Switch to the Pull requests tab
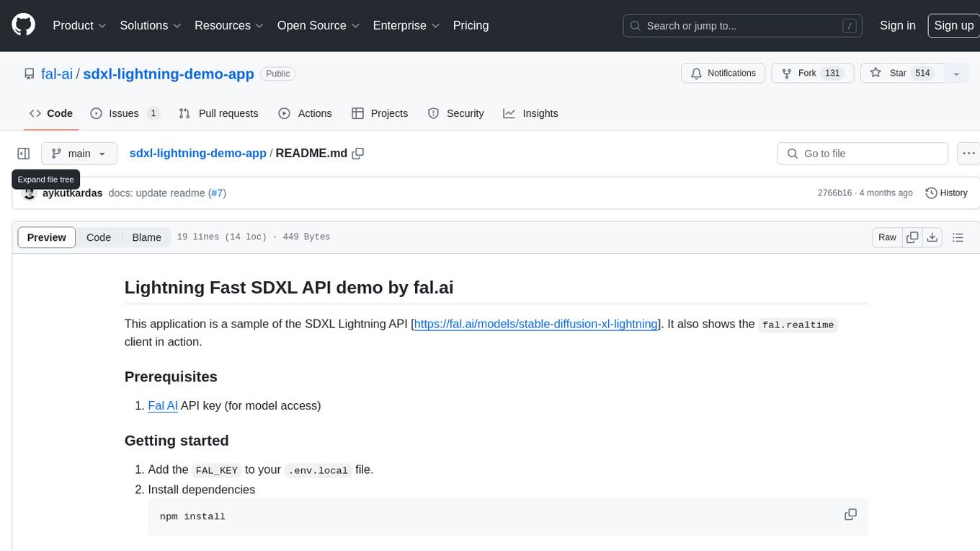The image size is (980, 551). pyautogui.click(x=218, y=113)
